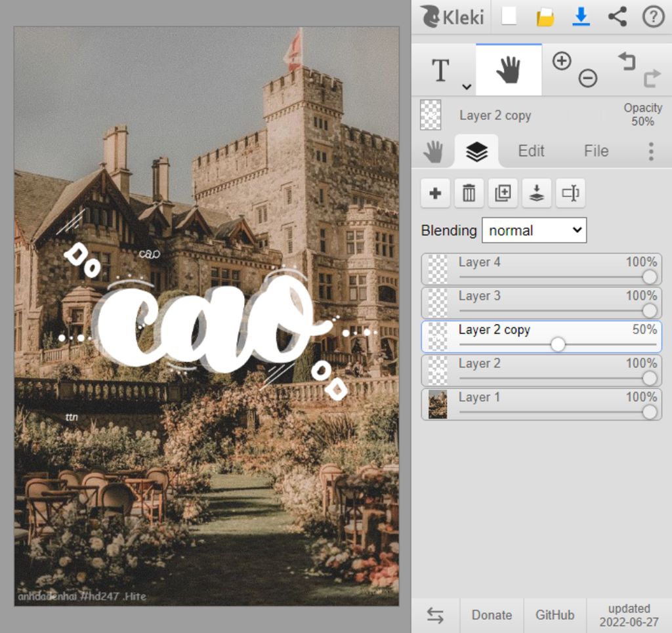Open the Edit tab

tap(531, 151)
